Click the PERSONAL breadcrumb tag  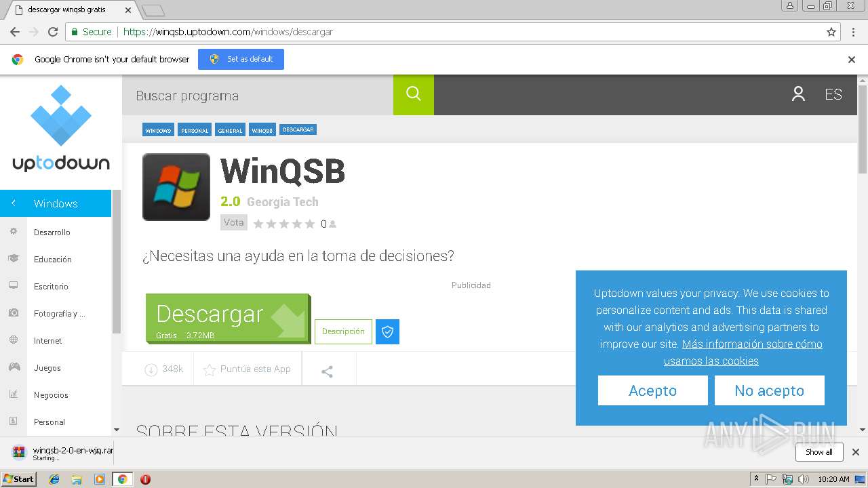coord(195,130)
